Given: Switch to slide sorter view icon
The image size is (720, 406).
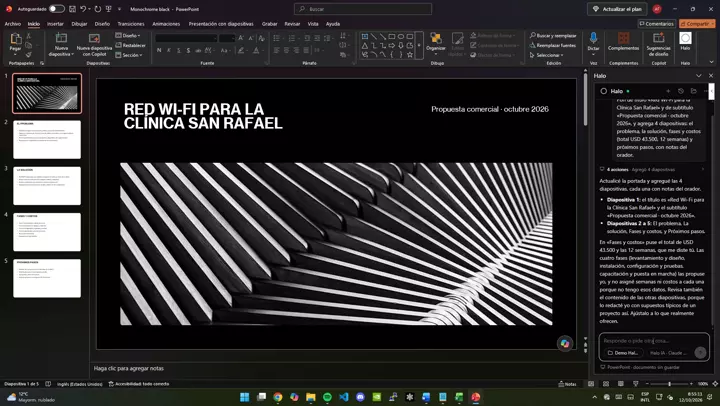Looking at the screenshot, I should pos(606,384).
